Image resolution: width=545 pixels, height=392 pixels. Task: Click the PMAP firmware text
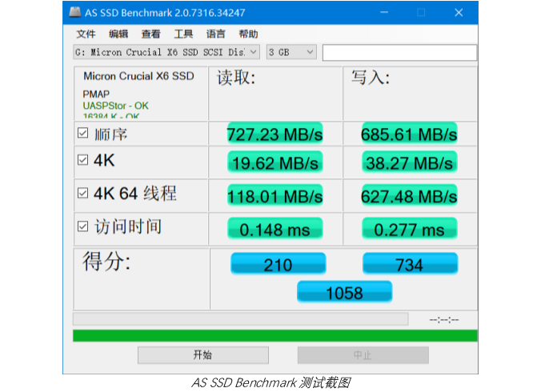96,94
